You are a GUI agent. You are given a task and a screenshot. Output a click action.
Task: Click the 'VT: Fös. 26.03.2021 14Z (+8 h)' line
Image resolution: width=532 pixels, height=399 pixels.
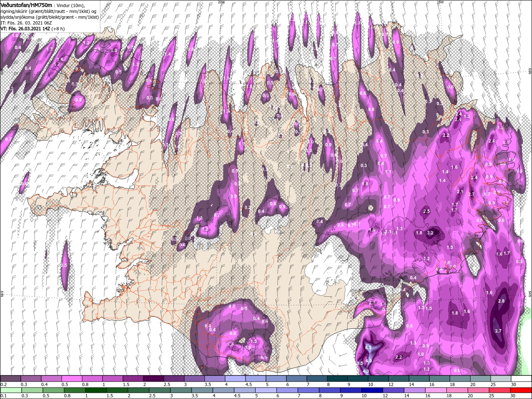[x=32, y=29]
